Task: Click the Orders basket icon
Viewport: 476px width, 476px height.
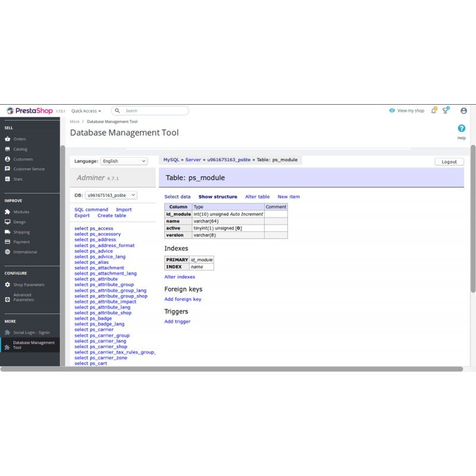Action: [8, 139]
